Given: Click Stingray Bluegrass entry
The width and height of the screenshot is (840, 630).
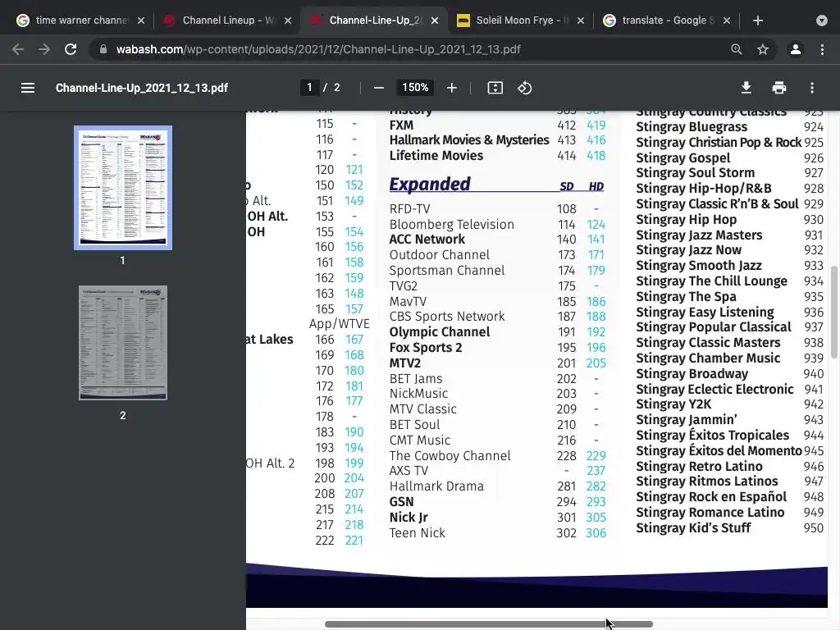Looking at the screenshot, I should click(x=691, y=127).
